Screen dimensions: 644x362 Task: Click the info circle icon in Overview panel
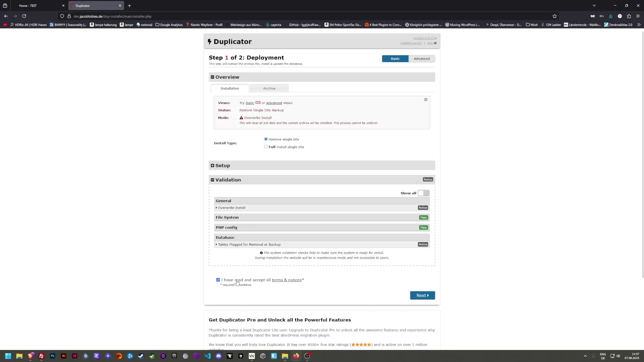(x=426, y=100)
